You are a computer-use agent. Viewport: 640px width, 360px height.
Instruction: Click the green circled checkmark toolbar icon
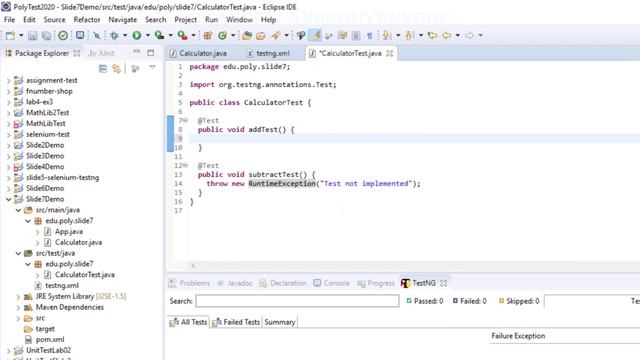[x=63, y=36]
